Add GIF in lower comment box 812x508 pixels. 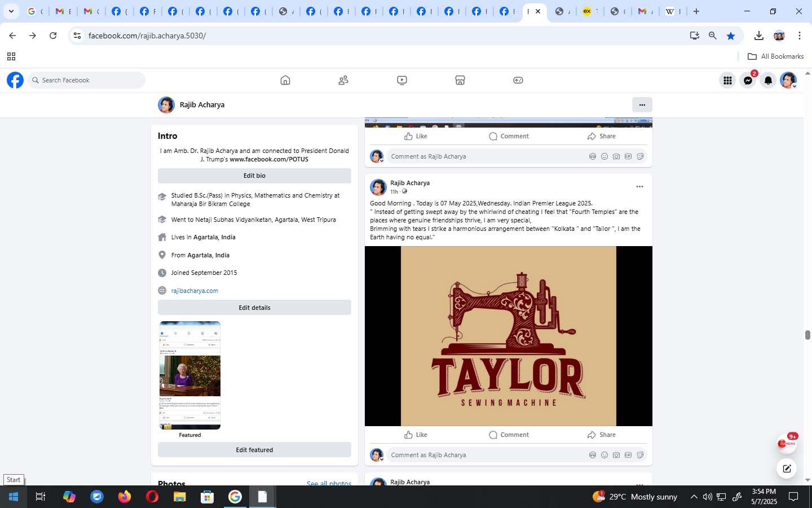pos(628,455)
